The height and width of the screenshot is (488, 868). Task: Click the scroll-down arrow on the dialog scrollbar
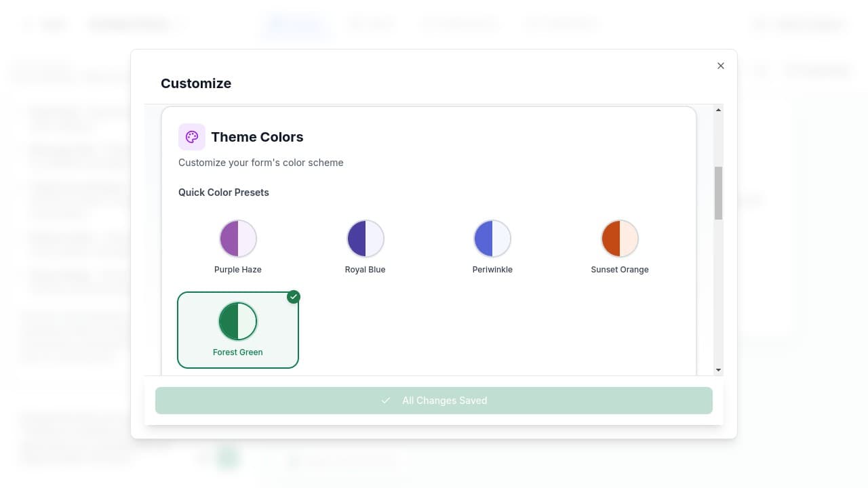[718, 370]
